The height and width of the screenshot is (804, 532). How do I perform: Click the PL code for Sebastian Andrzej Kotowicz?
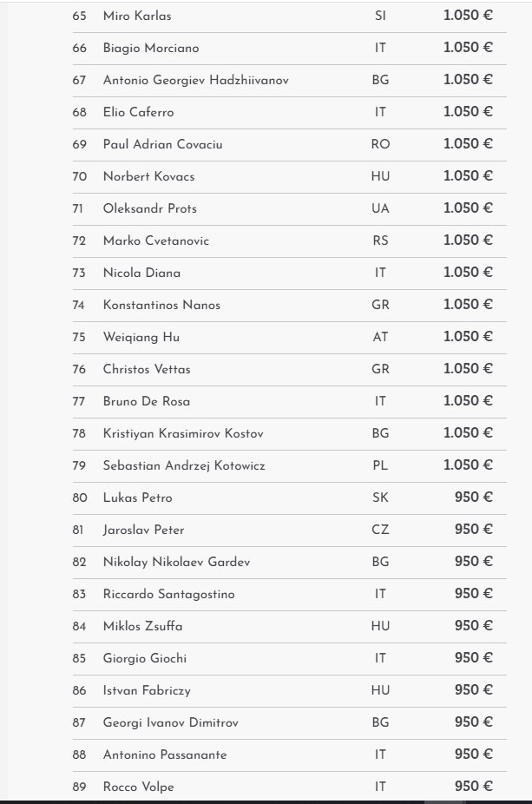click(380, 466)
